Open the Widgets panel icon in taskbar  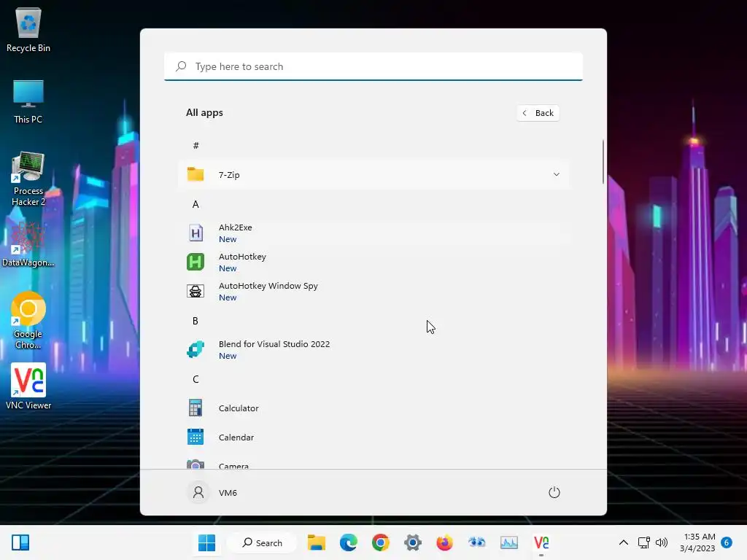coord(20,542)
